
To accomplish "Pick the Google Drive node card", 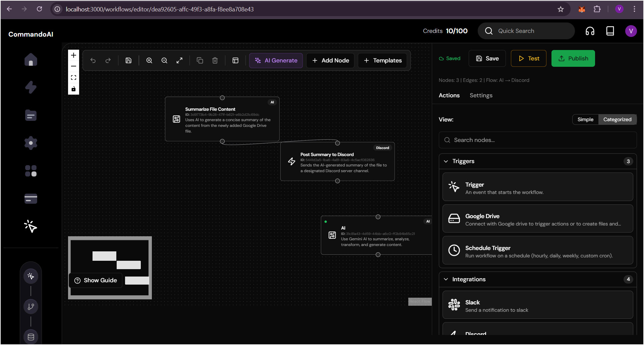I will pyautogui.click(x=538, y=218).
